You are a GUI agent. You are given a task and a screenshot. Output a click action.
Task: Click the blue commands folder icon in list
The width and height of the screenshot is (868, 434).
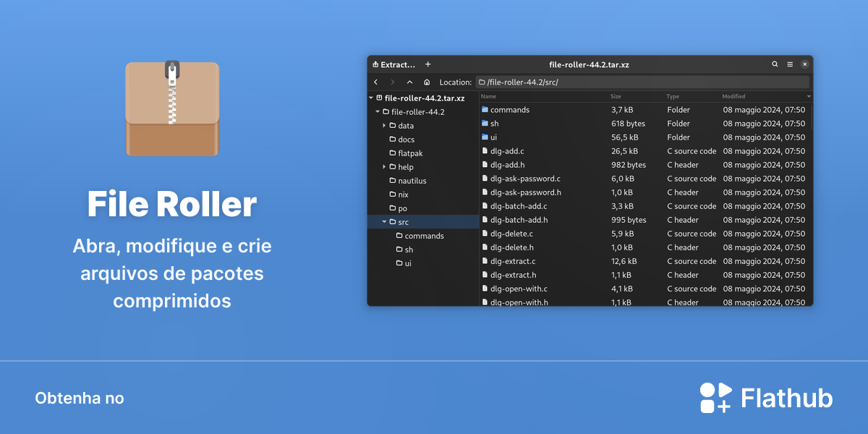(485, 110)
